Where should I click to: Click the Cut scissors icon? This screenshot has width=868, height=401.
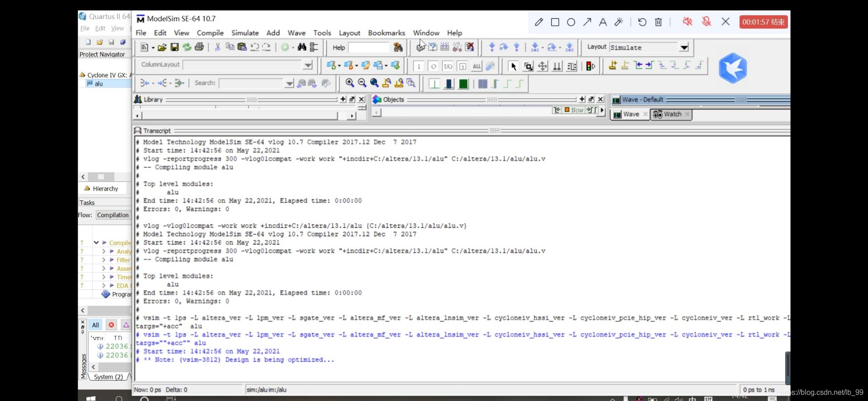(217, 47)
